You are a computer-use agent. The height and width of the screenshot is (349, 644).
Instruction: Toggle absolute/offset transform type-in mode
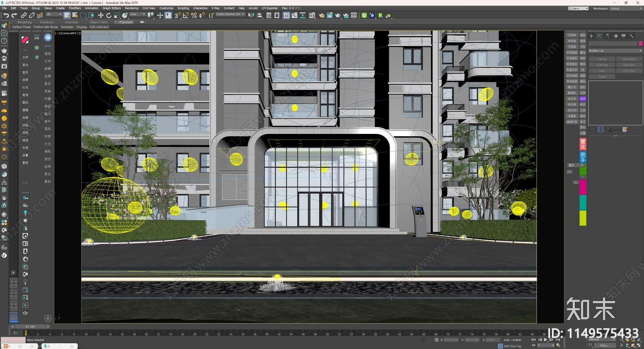pyautogui.click(x=437, y=340)
